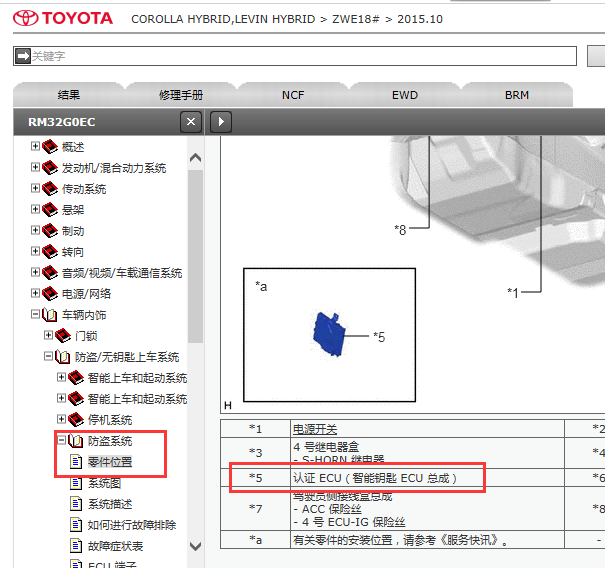Open the 系统描述 page
Screen dimensions: 605x568
click(110, 504)
